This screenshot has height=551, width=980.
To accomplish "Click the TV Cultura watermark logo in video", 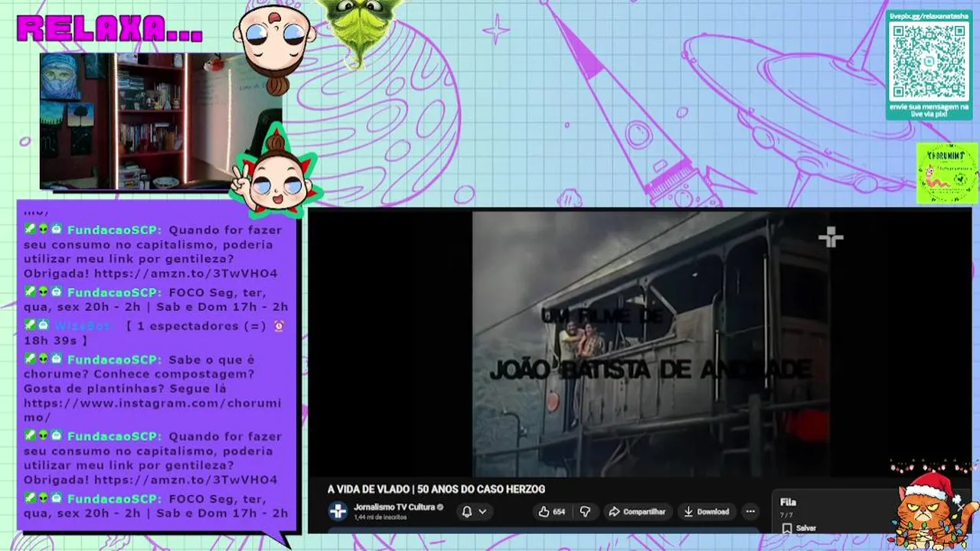I will (830, 238).
